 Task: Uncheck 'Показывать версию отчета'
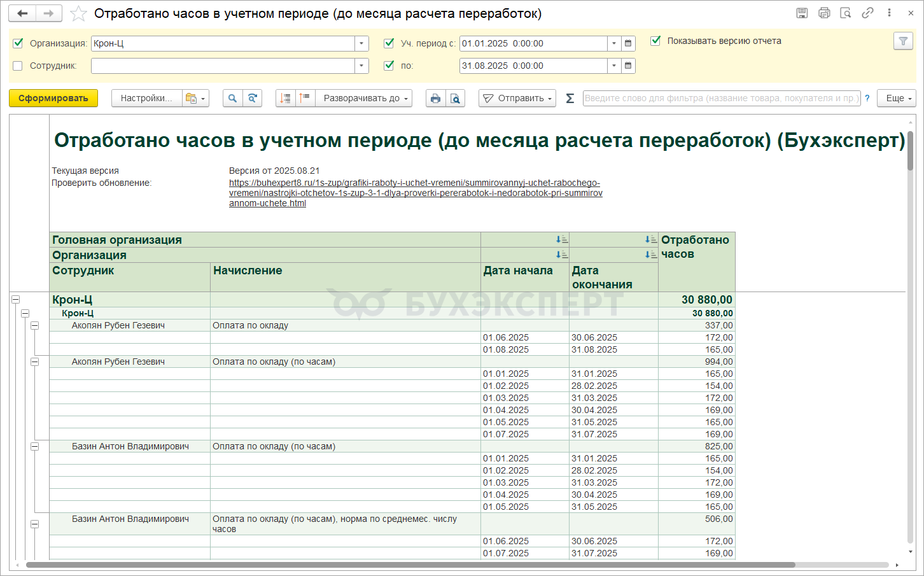tap(655, 41)
